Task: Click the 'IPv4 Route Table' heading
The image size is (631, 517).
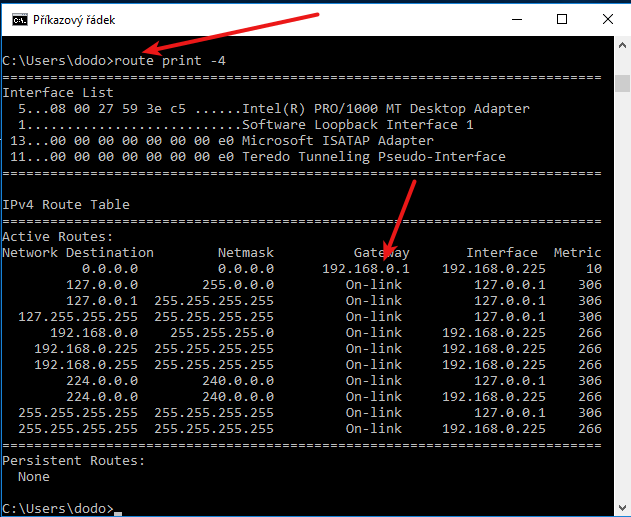Action: click(66, 205)
